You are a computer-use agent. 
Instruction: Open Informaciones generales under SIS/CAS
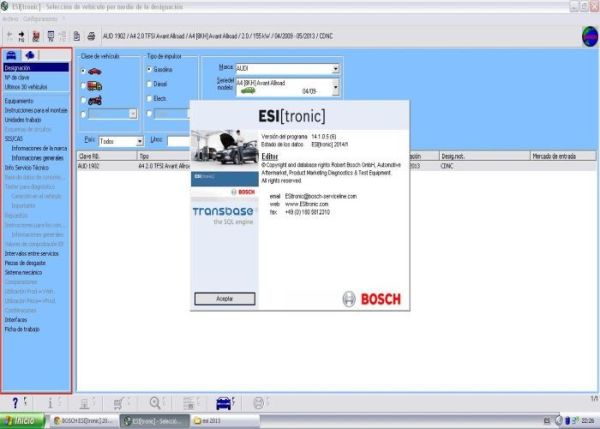click(x=37, y=158)
